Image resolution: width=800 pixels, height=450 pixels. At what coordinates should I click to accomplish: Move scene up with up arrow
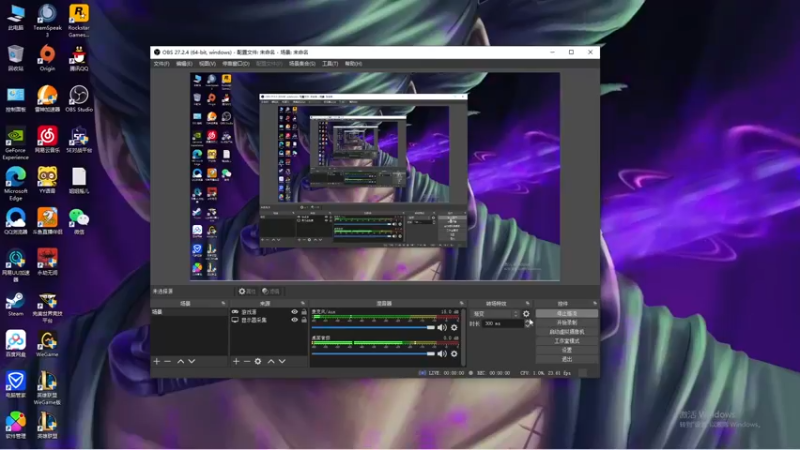(181, 361)
